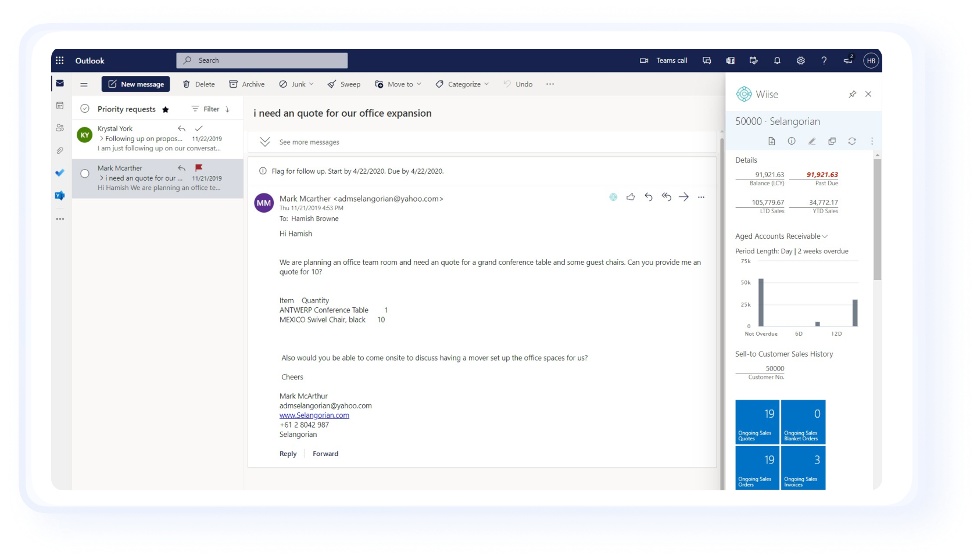Open Wiise record in a new window
This screenshot has width=977, height=560.
[832, 141]
